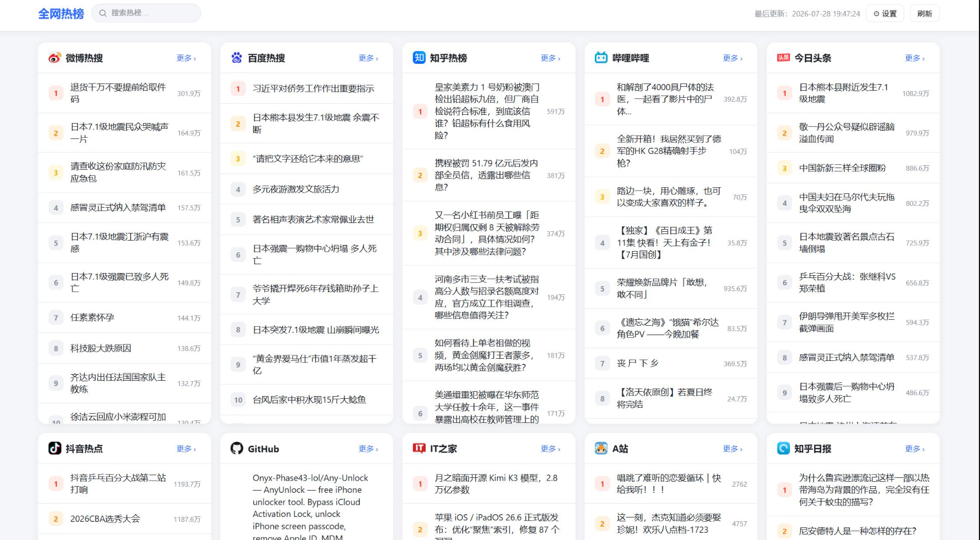Open 著名相声表演艺术家常佩业去世 item
Image resolution: width=980 pixels, height=540 pixels.
point(307,220)
